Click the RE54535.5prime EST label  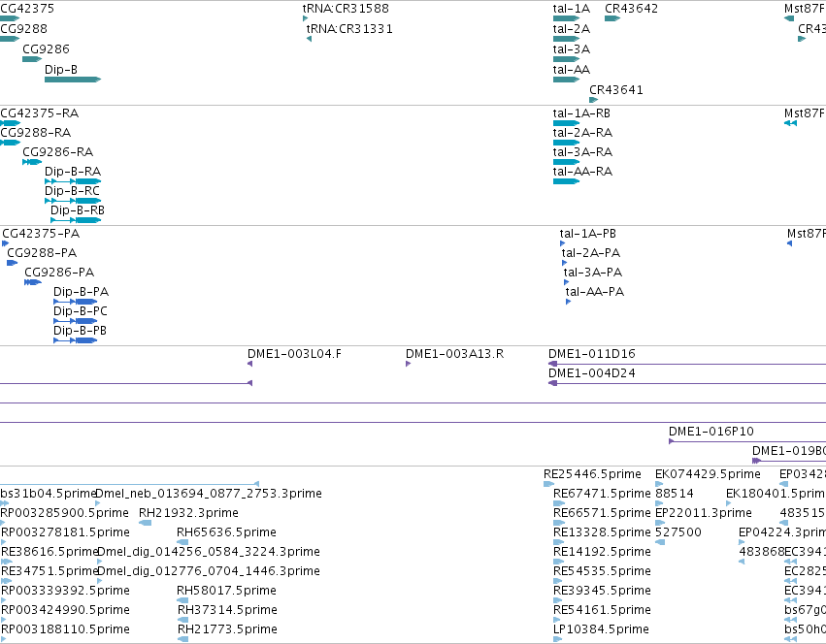[x=602, y=572]
